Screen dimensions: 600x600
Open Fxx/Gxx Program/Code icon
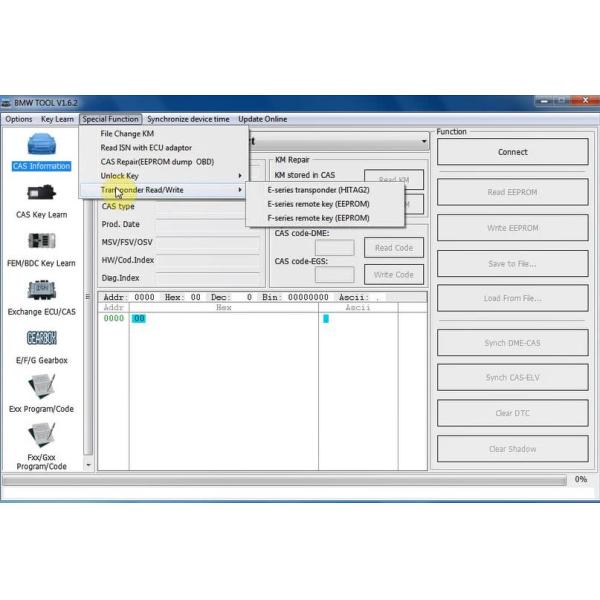(x=41, y=436)
